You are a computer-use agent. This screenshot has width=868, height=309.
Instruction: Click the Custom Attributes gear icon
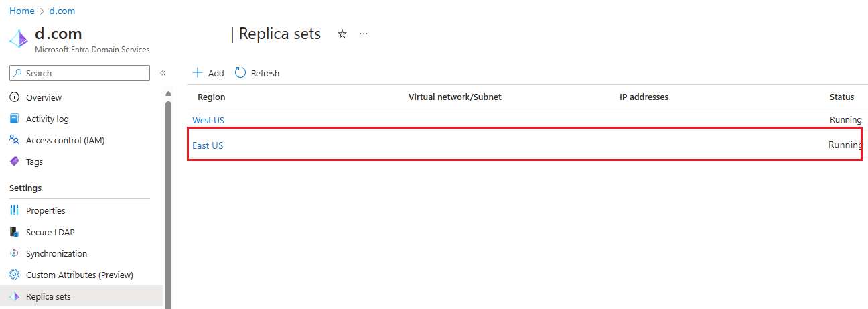pyautogui.click(x=15, y=275)
